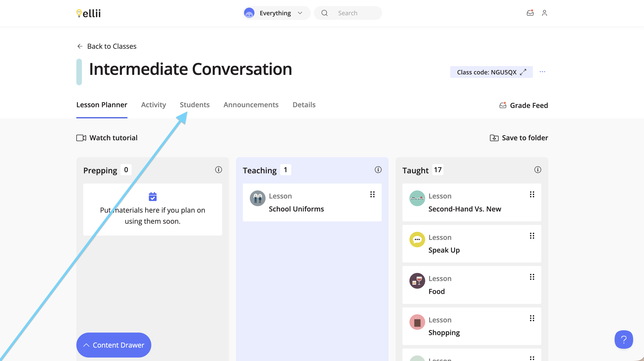Click the calendar check icon in Prepping

[x=152, y=197]
